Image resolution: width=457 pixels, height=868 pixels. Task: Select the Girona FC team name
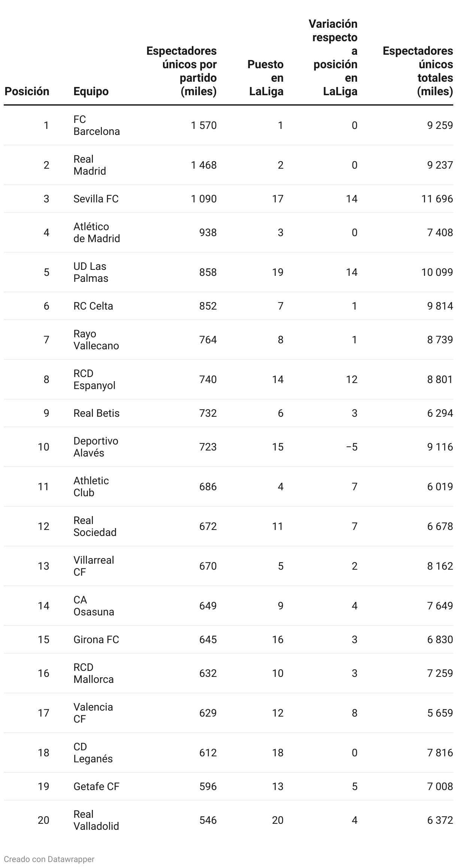point(96,640)
